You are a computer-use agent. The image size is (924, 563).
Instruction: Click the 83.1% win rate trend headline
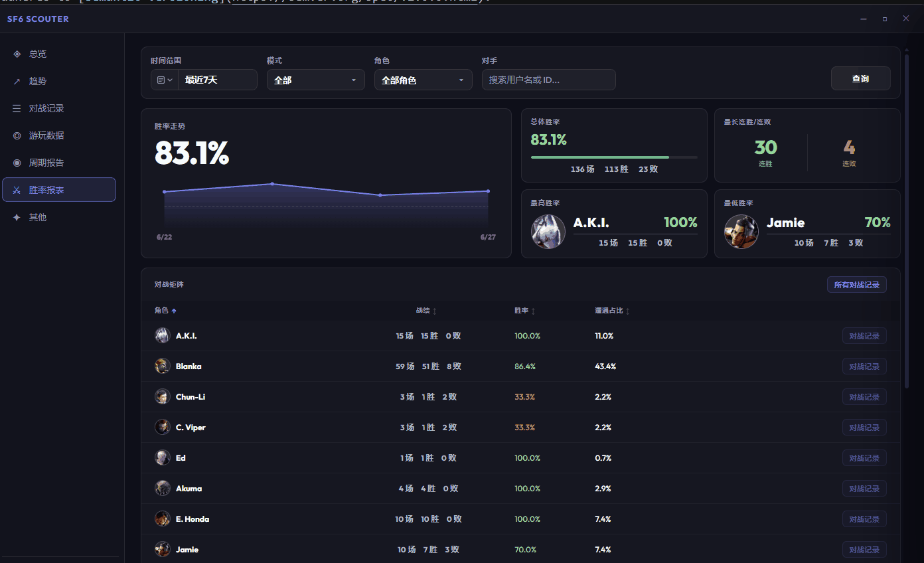[192, 153]
